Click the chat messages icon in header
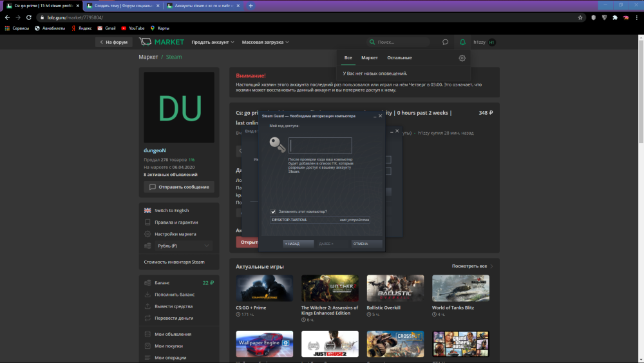The width and height of the screenshot is (644, 363). tap(445, 42)
